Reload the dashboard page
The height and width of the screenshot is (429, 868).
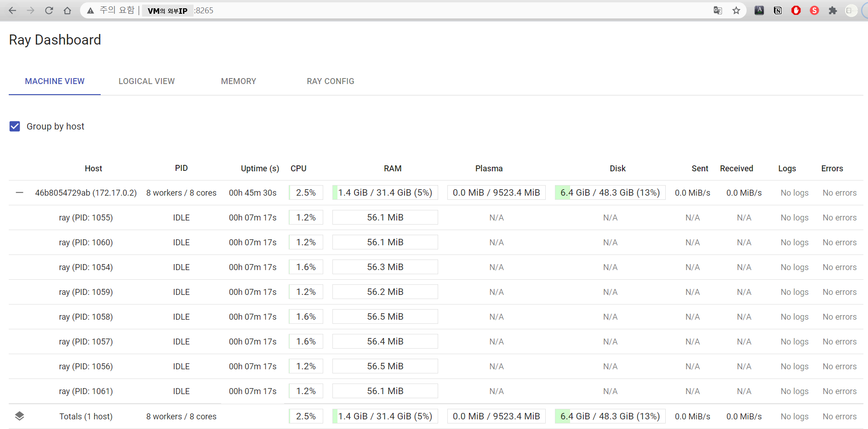49,11
